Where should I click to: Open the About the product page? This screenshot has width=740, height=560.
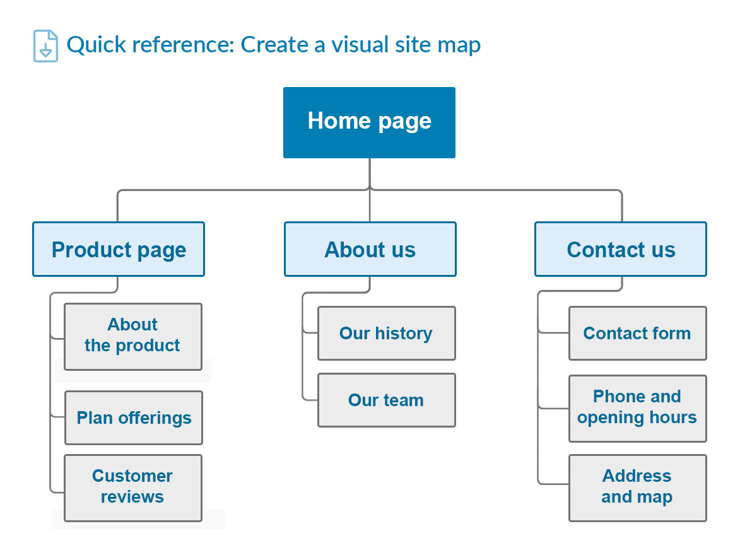[x=133, y=336]
